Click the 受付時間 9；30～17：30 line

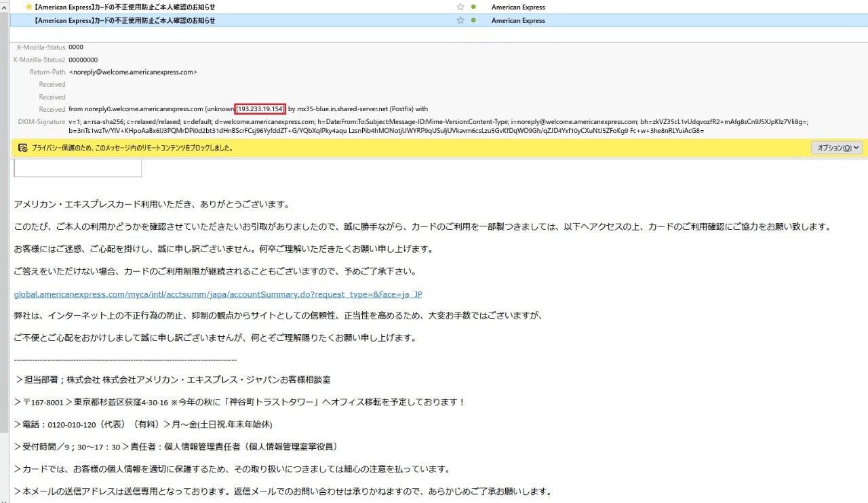(x=176, y=447)
